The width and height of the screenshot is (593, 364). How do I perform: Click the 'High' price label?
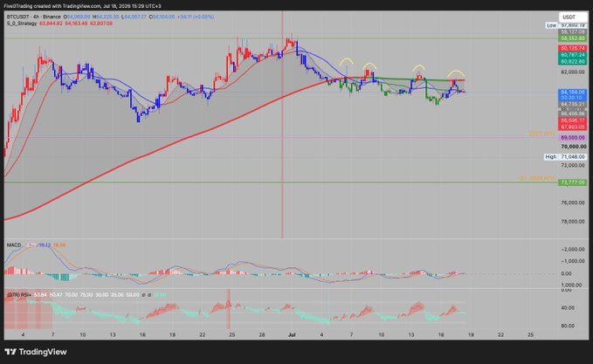pos(550,156)
